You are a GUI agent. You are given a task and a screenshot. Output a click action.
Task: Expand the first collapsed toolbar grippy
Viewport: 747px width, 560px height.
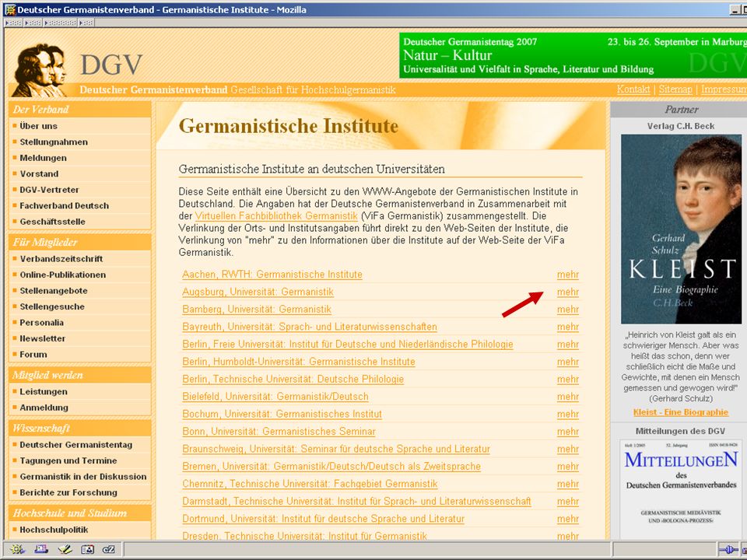(13, 23)
